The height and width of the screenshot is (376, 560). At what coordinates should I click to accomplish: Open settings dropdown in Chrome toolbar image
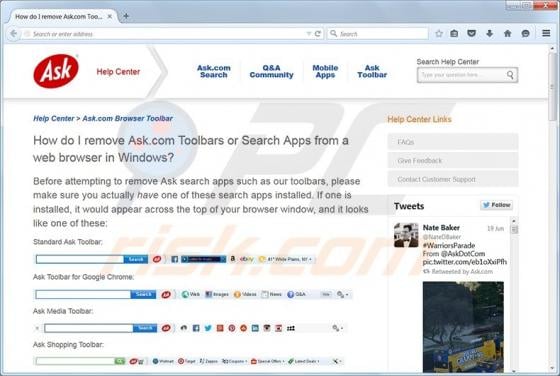[x=342, y=294]
